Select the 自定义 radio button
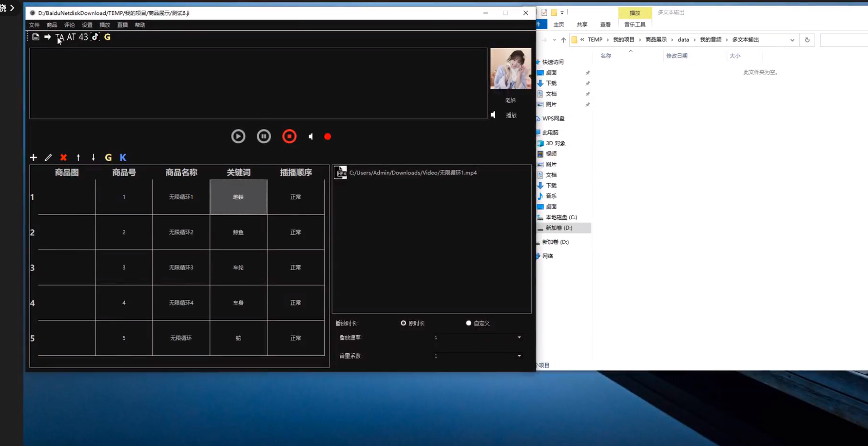 coord(468,323)
